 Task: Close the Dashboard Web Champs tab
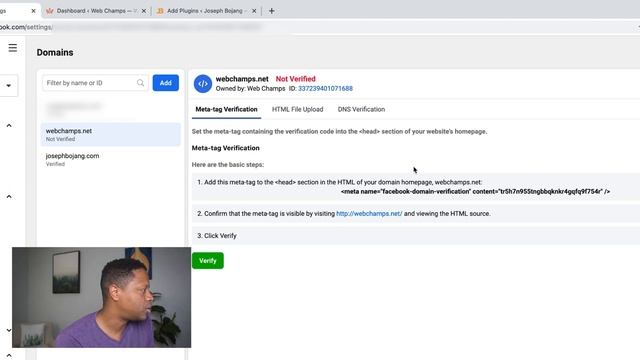coord(144,11)
